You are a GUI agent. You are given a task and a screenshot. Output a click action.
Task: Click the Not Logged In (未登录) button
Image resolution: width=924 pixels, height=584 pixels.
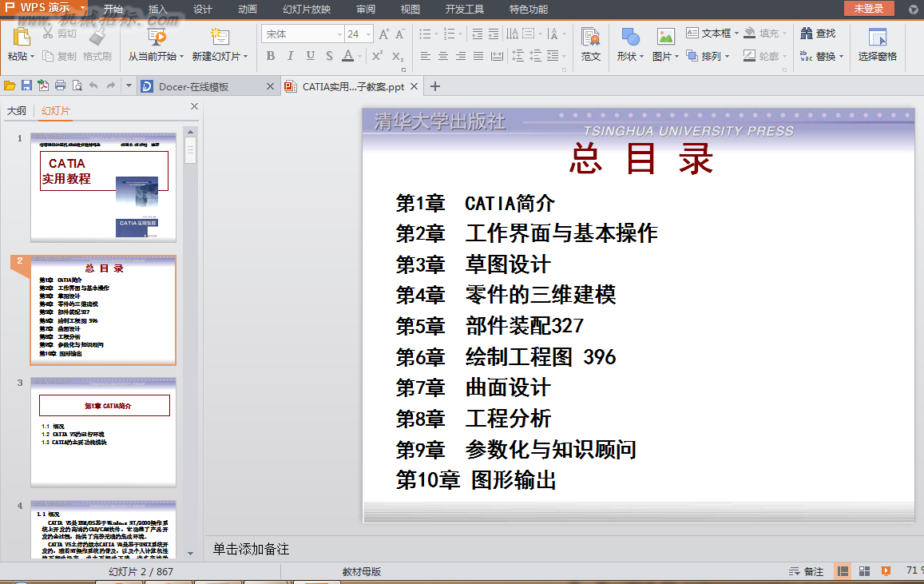(x=869, y=8)
